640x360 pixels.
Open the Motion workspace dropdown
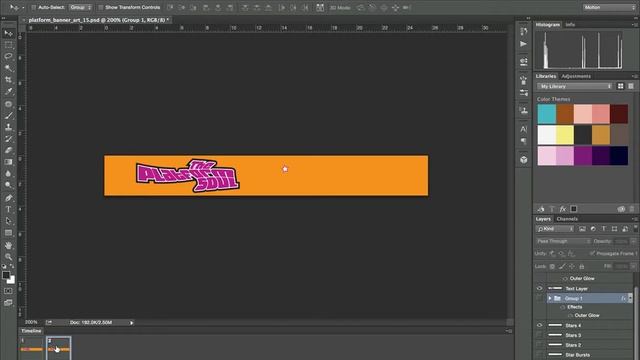coord(609,7)
